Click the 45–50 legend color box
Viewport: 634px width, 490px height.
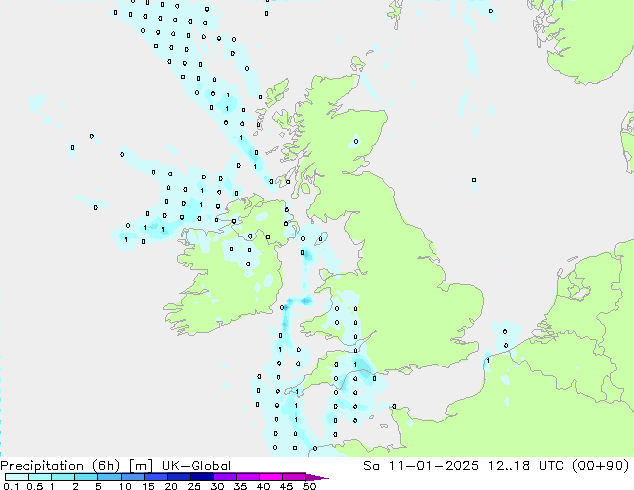pyautogui.click(x=294, y=477)
